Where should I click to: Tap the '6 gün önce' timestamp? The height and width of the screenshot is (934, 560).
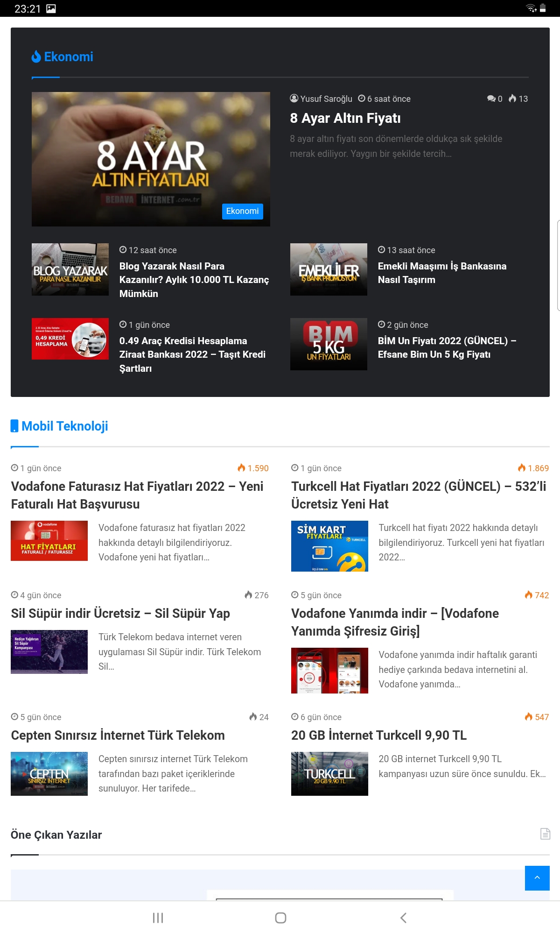[321, 717]
